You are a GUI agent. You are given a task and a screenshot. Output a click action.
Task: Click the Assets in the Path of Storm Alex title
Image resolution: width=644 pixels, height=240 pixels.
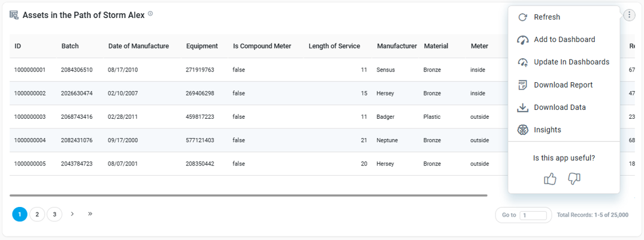click(x=83, y=15)
